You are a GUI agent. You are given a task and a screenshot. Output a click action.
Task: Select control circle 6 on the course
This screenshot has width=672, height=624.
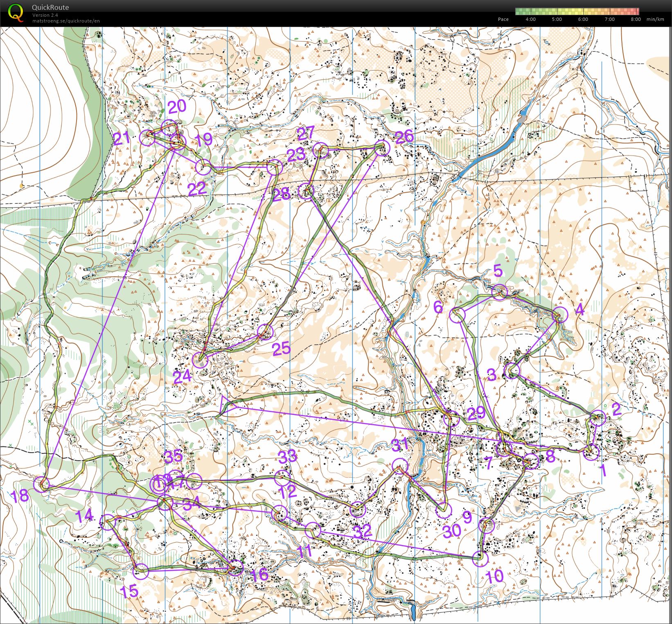(x=458, y=315)
